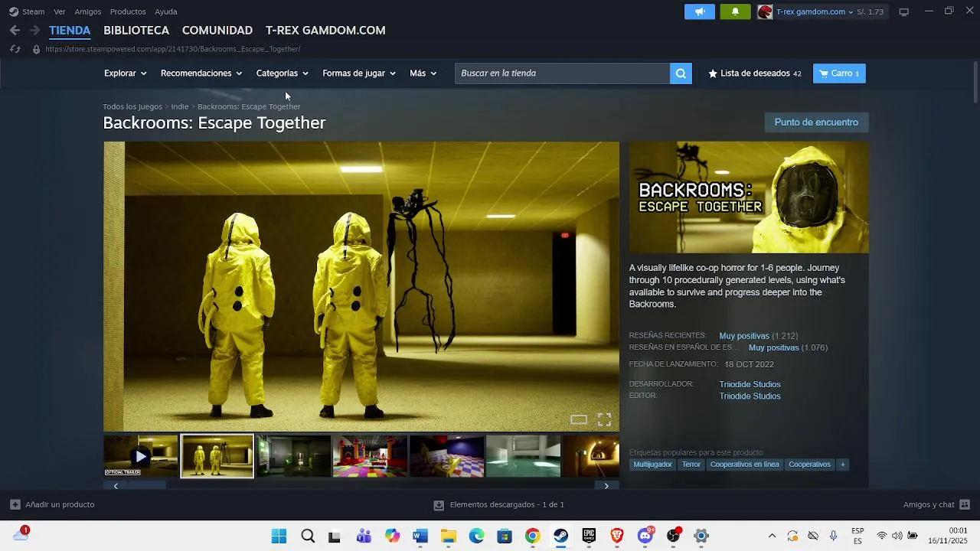Image resolution: width=980 pixels, height=551 pixels.
Task: Click the magnifier search button in the store
Action: tap(681, 73)
